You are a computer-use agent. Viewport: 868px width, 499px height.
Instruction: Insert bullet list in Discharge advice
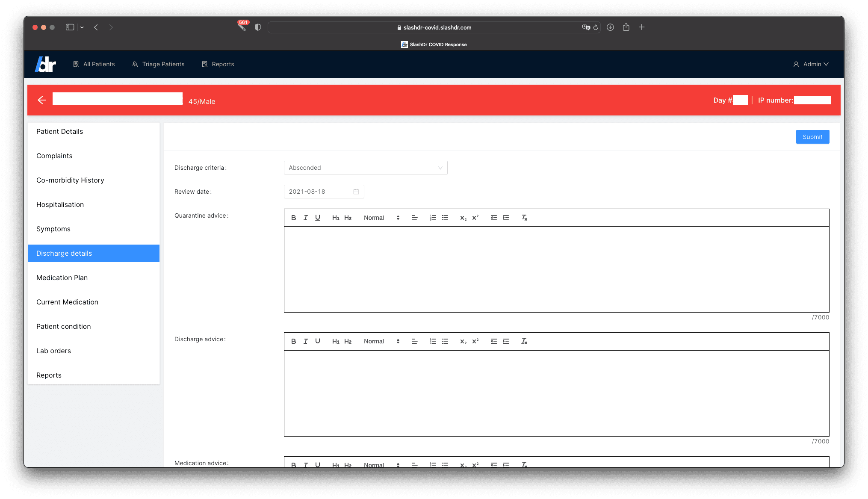(x=445, y=341)
